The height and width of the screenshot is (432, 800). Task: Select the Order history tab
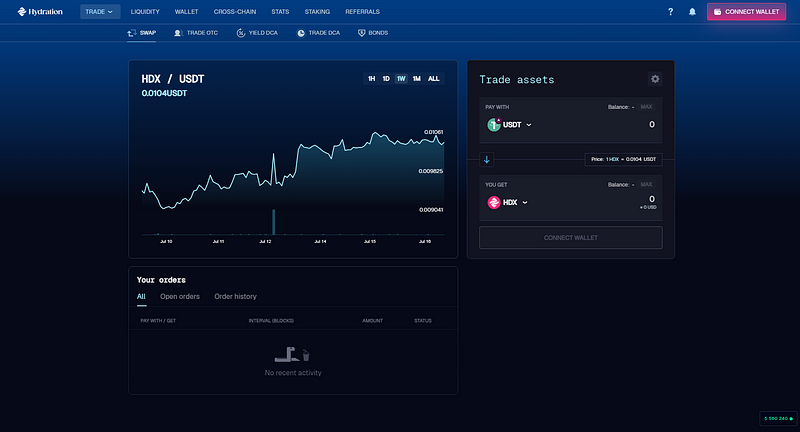[x=235, y=296]
